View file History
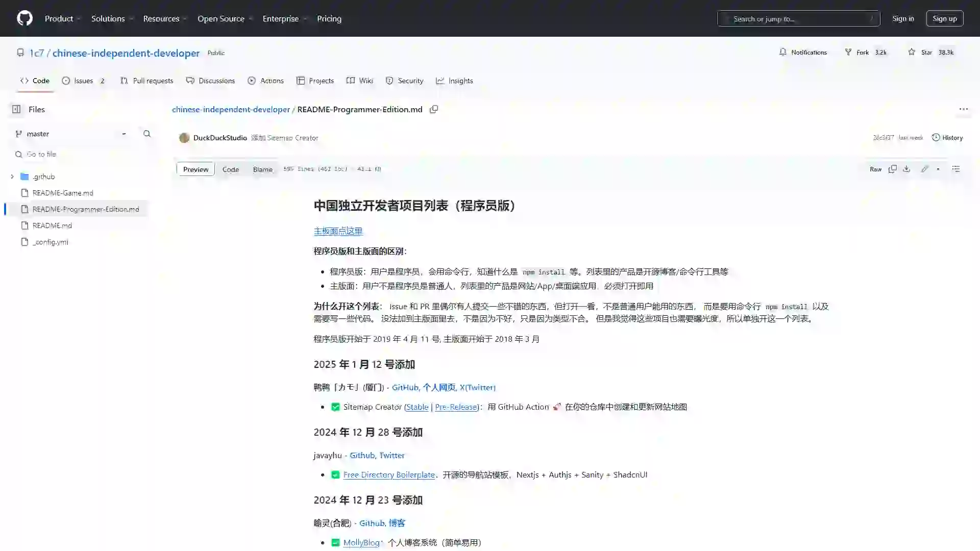 [x=947, y=138]
